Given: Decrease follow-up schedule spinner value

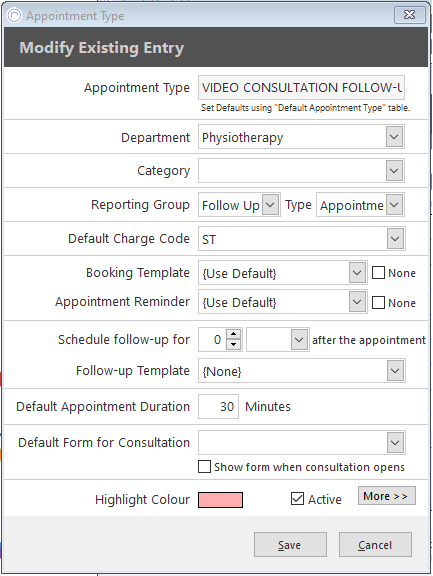Looking at the screenshot, I should tap(234, 345).
